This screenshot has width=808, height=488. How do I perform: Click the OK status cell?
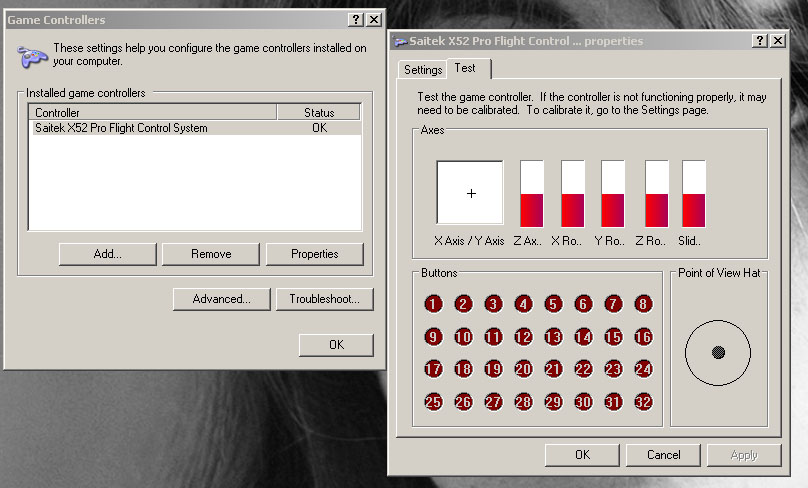[319, 128]
